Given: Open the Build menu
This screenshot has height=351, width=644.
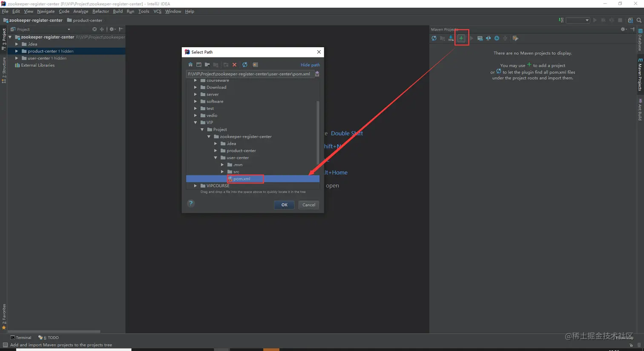Looking at the screenshot, I should pyautogui.click(x=118, y=11).
